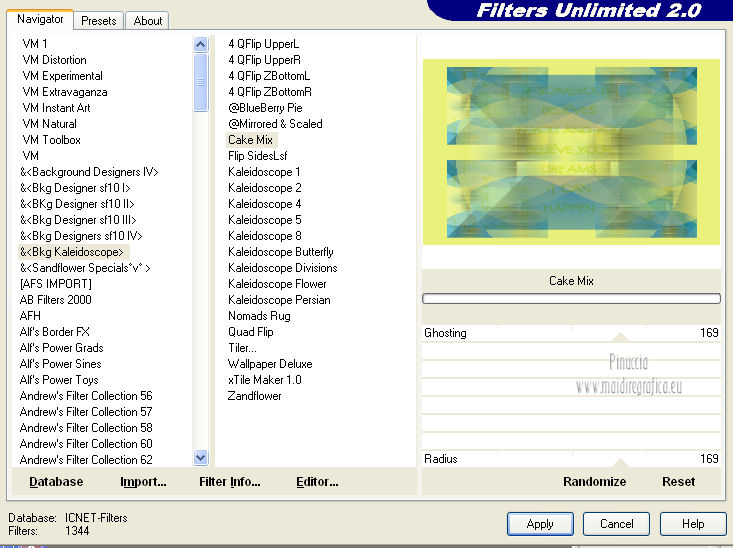Select Alf's Power Sines category
Screen dimensions: 733x548
(60, 364)
